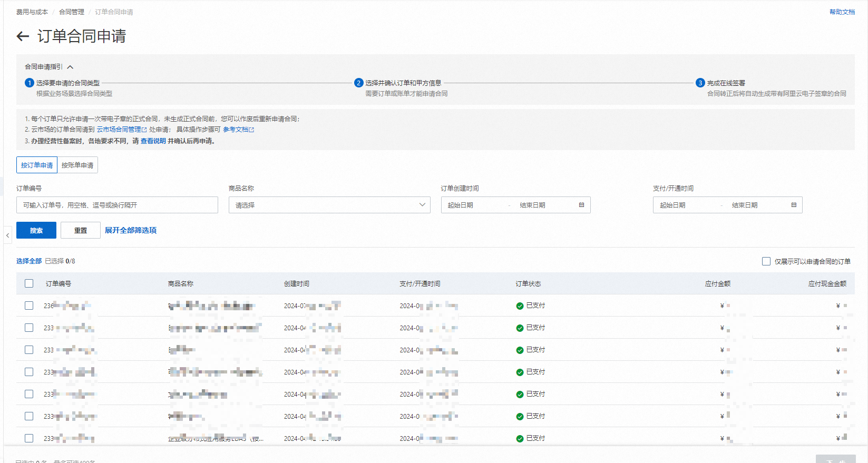The height and width of the screenshot is (463, 868).
Task: Select the last visible order row checkbox
Action: (29, 438)
